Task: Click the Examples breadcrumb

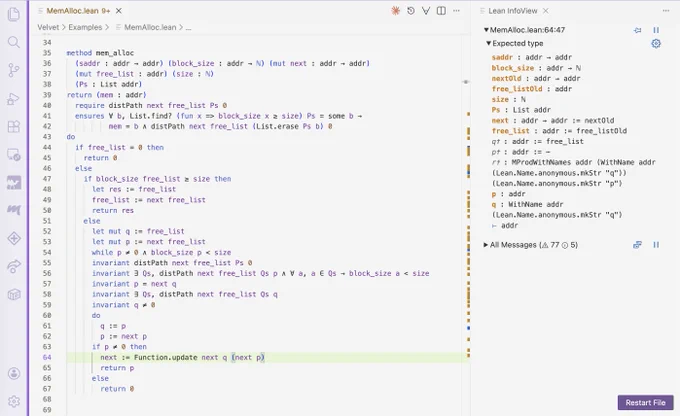Action: [85, 27]
